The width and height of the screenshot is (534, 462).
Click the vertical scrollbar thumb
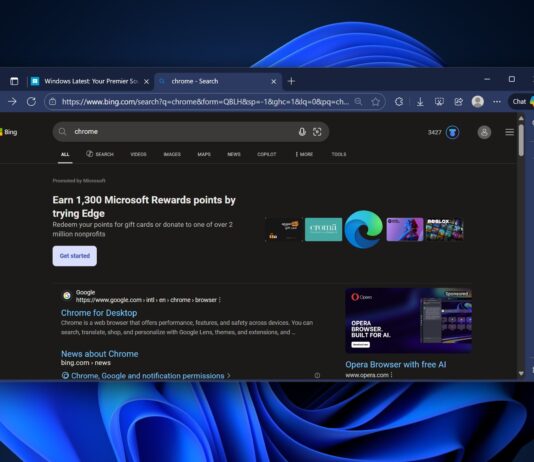(x=521, y=140)
